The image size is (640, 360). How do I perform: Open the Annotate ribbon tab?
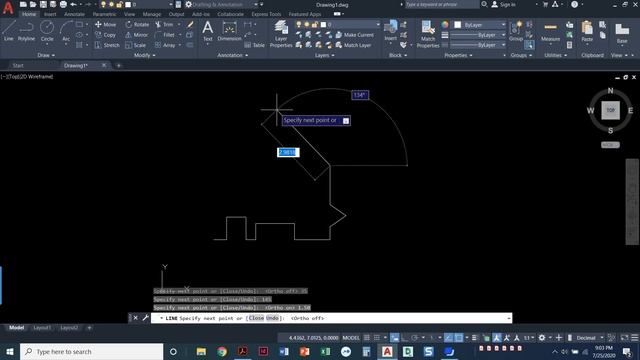pyautogui.click(x=74, y=14)
